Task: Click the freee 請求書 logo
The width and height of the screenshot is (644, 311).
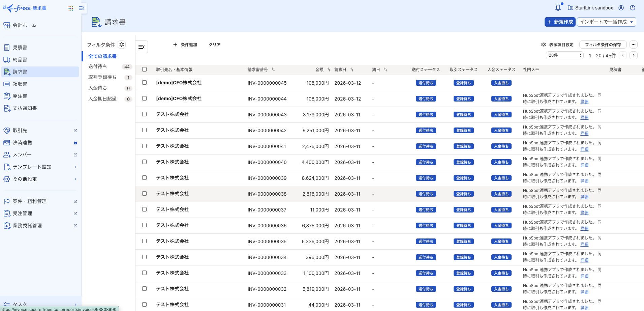Action: 25,8
